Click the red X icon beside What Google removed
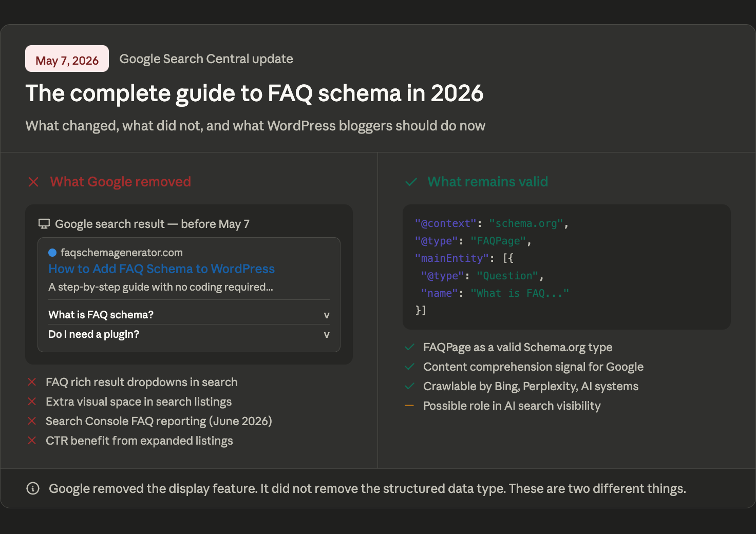The height and width of the screenshot is (534, 756). (33, 182)
